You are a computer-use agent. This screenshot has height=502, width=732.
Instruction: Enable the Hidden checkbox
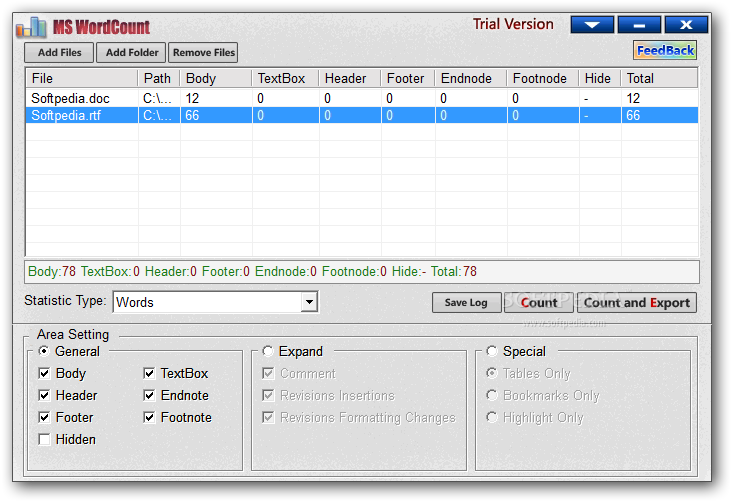click(x=44, y=439)
